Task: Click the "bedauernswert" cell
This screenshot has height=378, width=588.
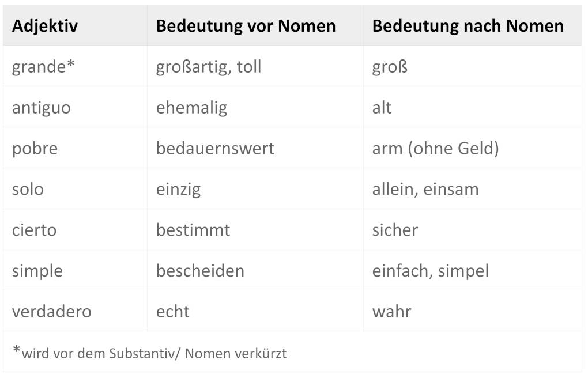Action: coord(215,149)
